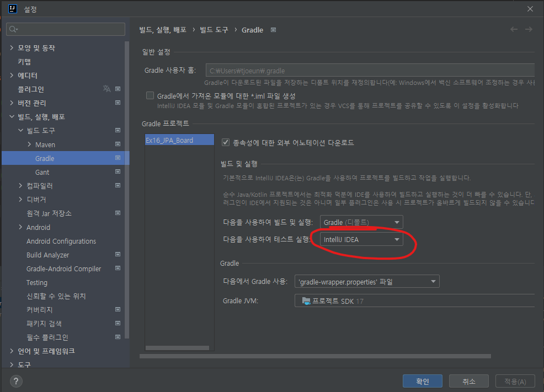Collapse the 빌드 도구 tree node
The height and width of the screenshot is (392, 544).
[20, 130]
